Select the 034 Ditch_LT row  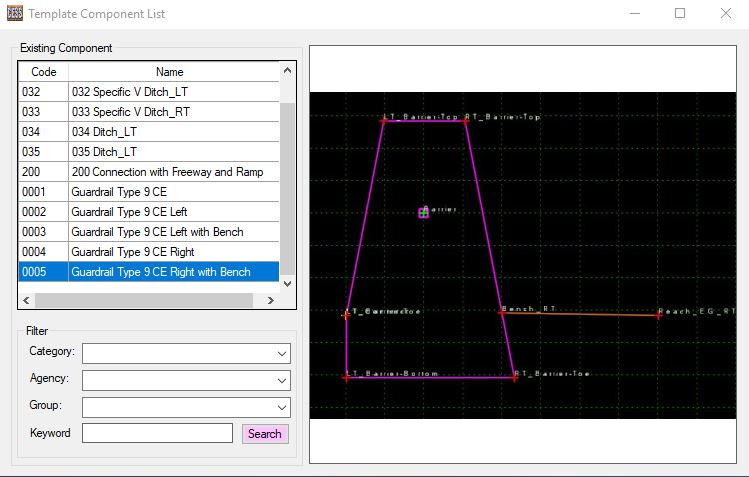point(149,132)
